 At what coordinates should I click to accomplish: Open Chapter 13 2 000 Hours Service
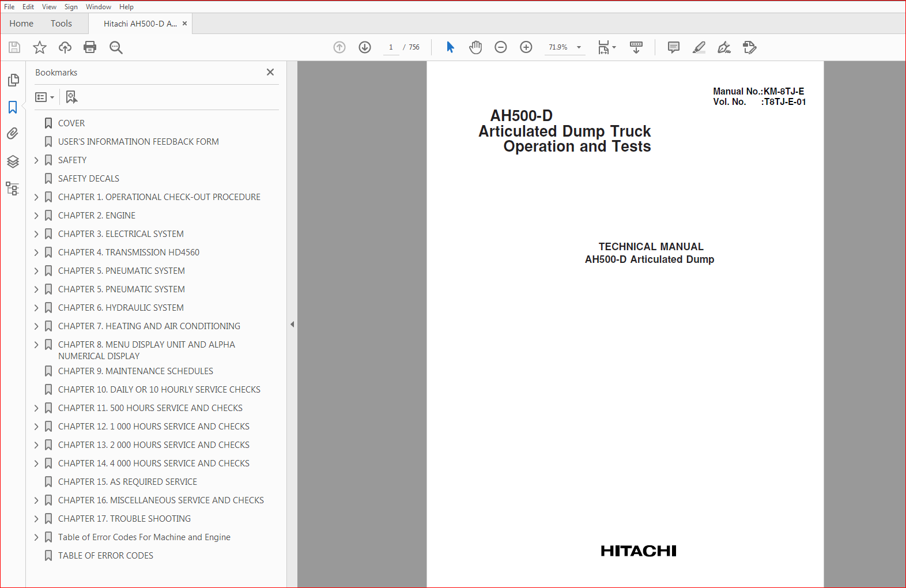(154, 445)
